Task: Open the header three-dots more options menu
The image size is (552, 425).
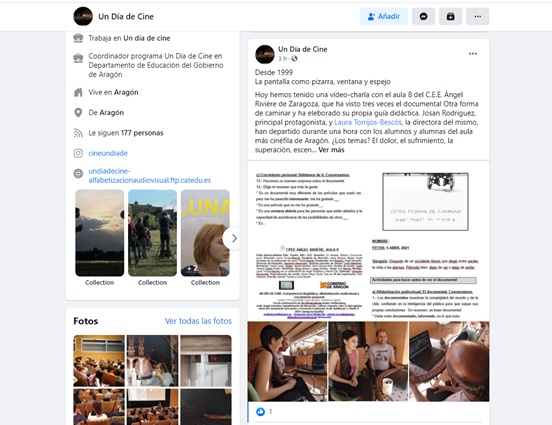Action: coord(477,17)
